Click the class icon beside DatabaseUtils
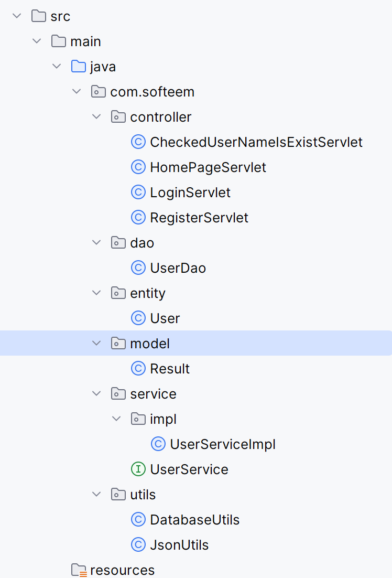The width and height of the screenshot is (392, 578). pyautogui.click(x=138, y=519)
